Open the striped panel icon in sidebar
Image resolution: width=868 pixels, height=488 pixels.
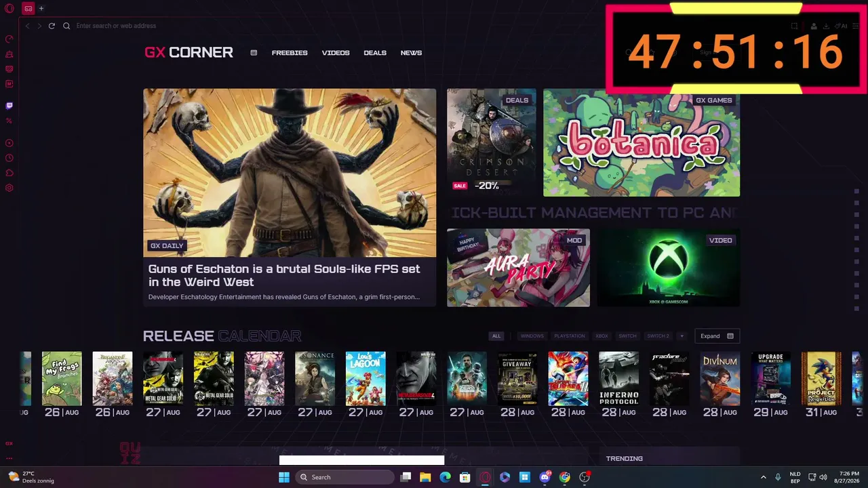pyautogui.click(x=9, y=69)
